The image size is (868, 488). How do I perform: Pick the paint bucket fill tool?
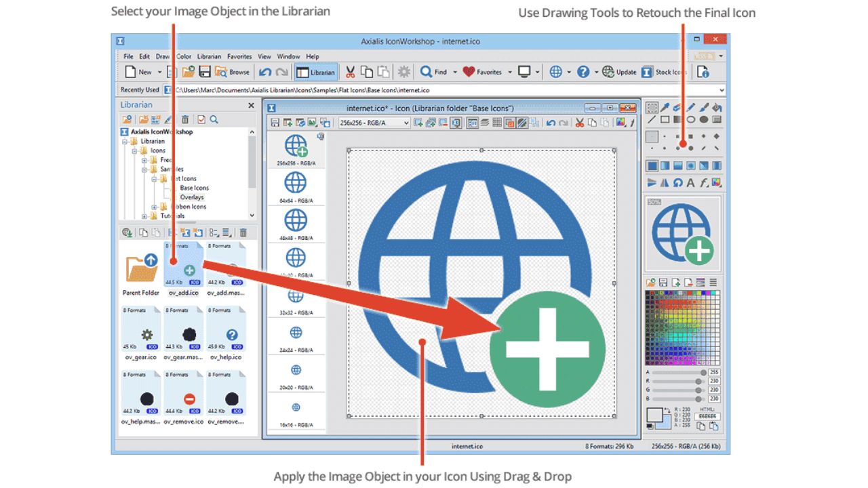point(717,107)
